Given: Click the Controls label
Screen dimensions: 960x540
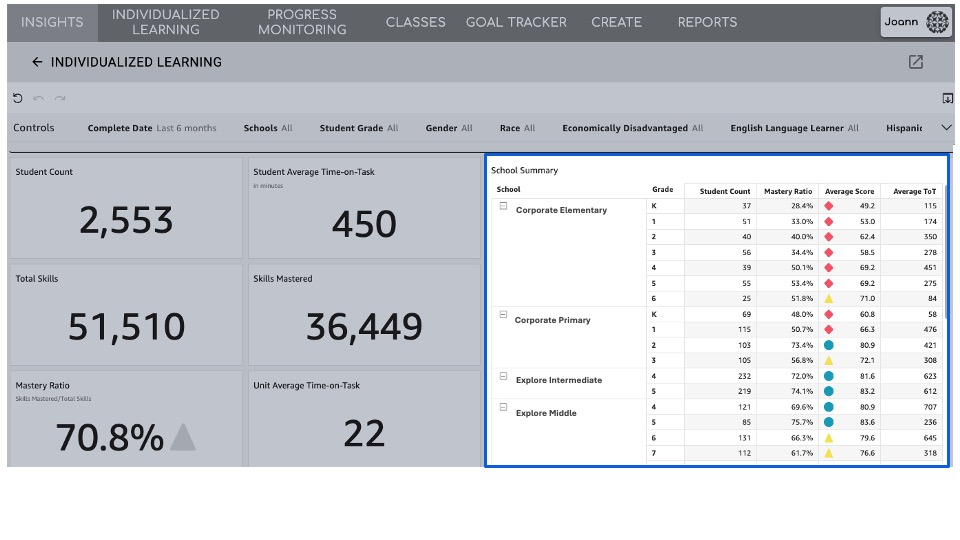Looking at the screenshot, I should pyautogui.click(x=34, y=127).
